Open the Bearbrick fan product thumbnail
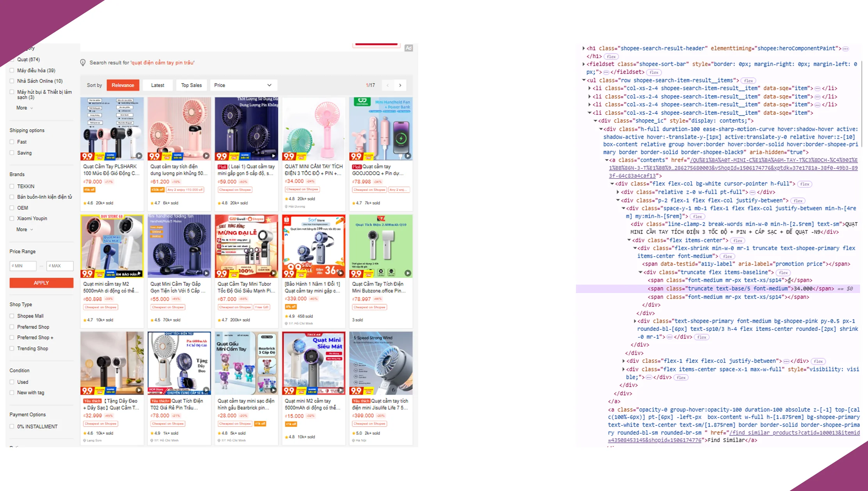 [x=246, y=363]
